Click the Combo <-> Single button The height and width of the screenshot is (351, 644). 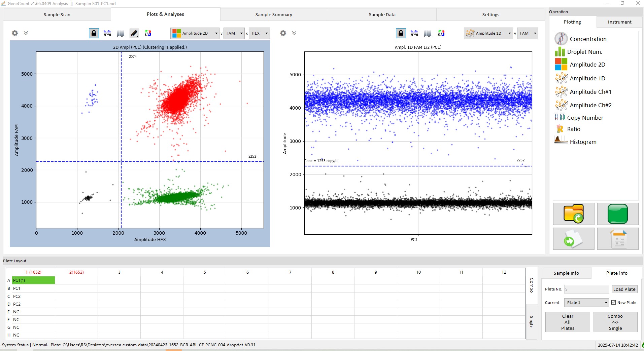click(x=615, y=322)
